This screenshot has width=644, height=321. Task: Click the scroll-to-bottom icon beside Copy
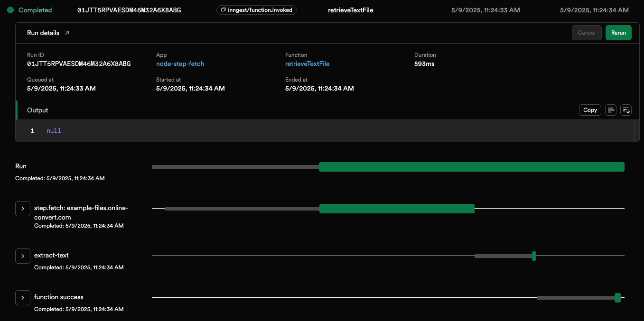(626, 110)
